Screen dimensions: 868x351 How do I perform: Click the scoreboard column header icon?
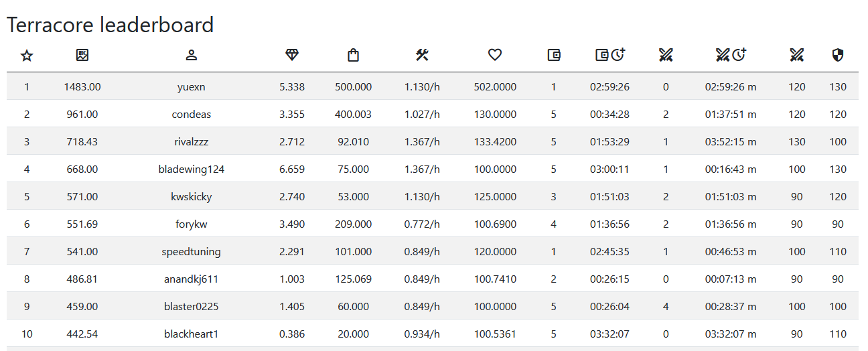click(82, 56)
